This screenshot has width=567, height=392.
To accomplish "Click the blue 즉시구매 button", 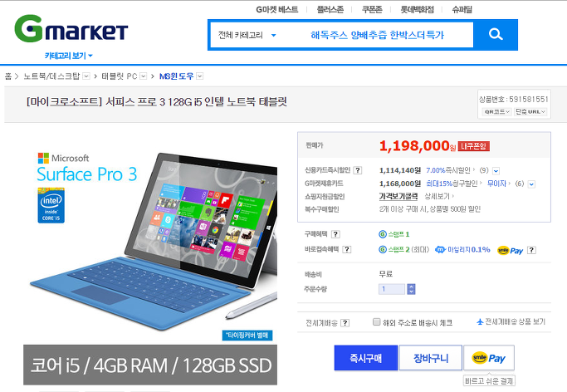I will pyautogui.click(x=365, y=358).
